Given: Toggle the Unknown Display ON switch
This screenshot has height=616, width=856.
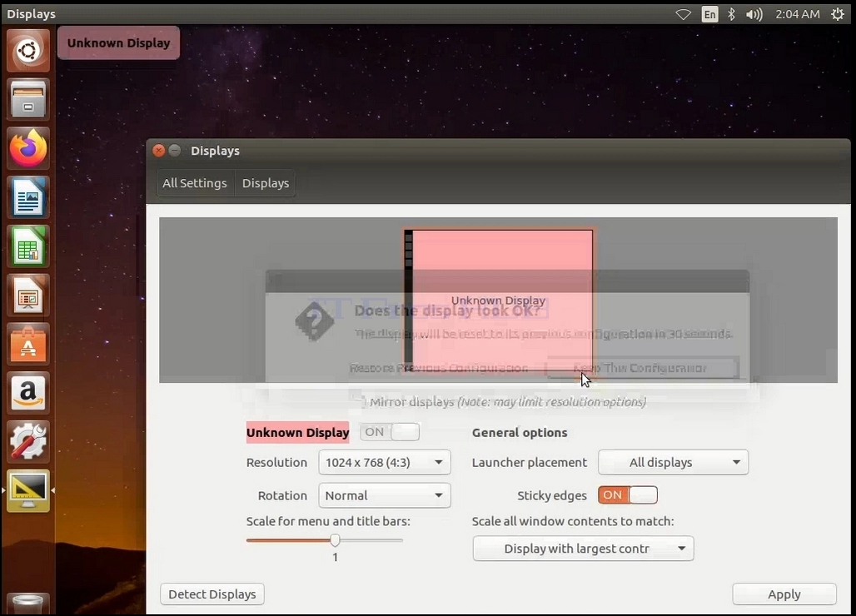Looking at the screenshot, I should pyautogui.click(x=390, y=432).
